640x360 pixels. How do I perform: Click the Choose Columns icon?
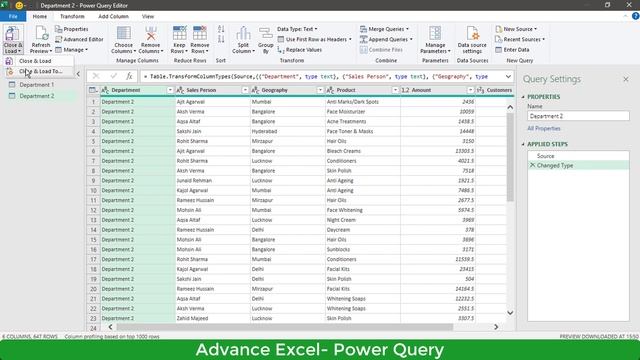pos(123,33)
